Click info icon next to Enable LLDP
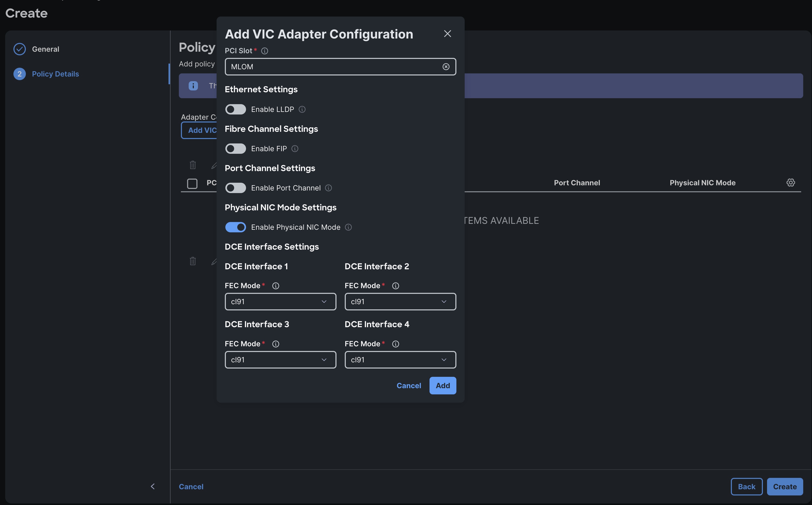 pos(302,110)
